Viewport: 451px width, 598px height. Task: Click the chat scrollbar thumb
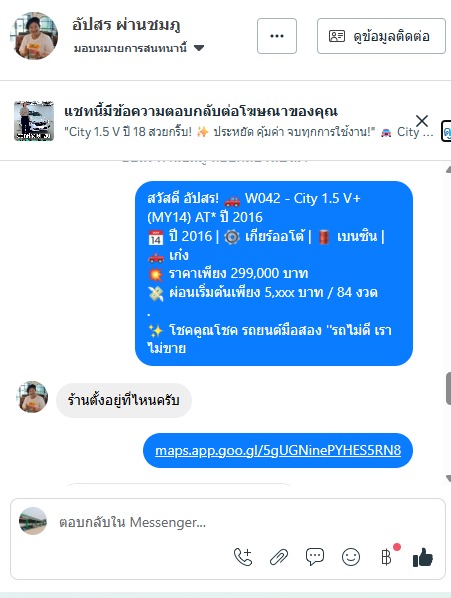(448, 388)
